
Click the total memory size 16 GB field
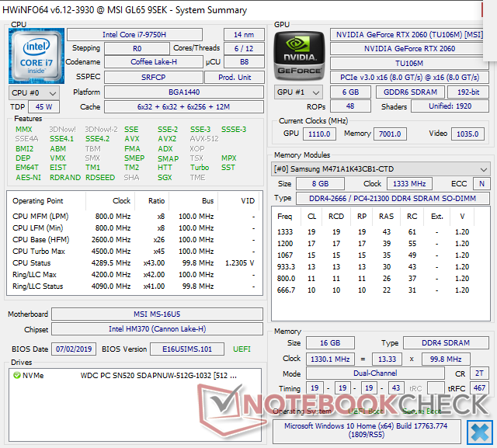click(x=330, y=343)
